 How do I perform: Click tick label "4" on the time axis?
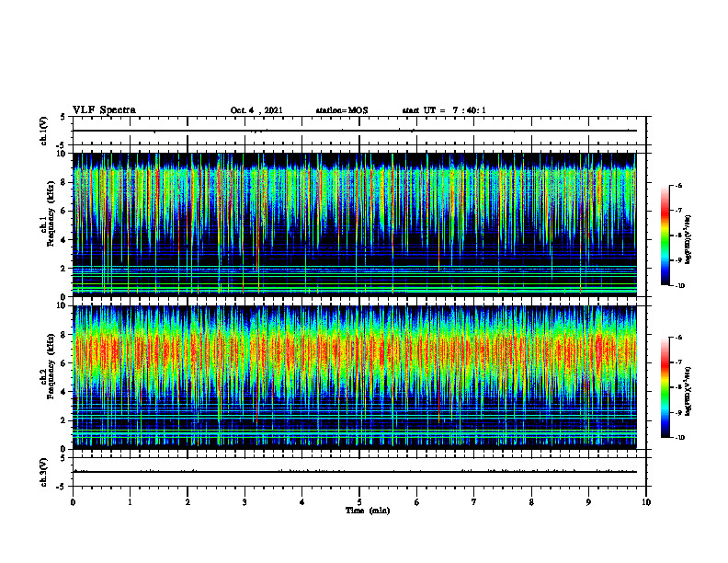point(302,502)
